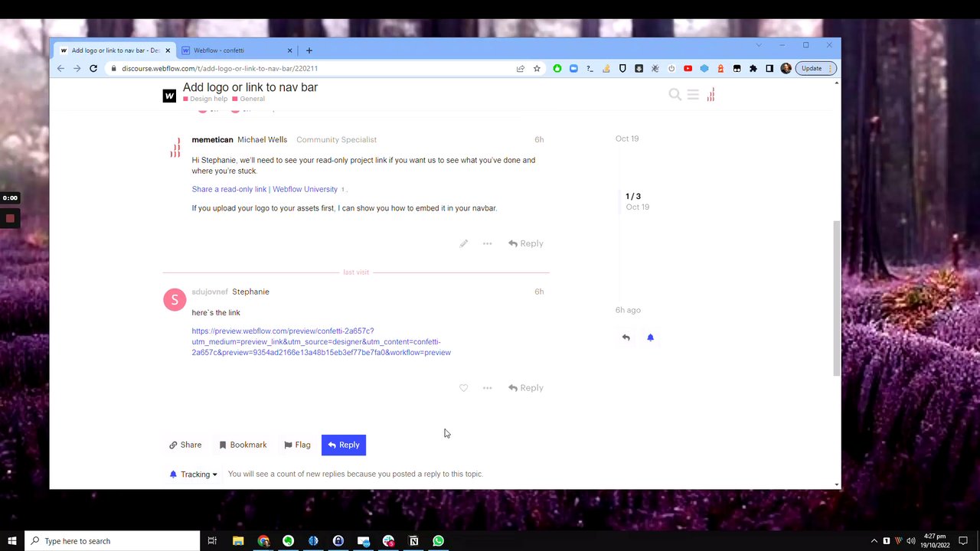Open the preview.webflow.com confetti link
Screen dimensions: 980x551
coord(321,342)
